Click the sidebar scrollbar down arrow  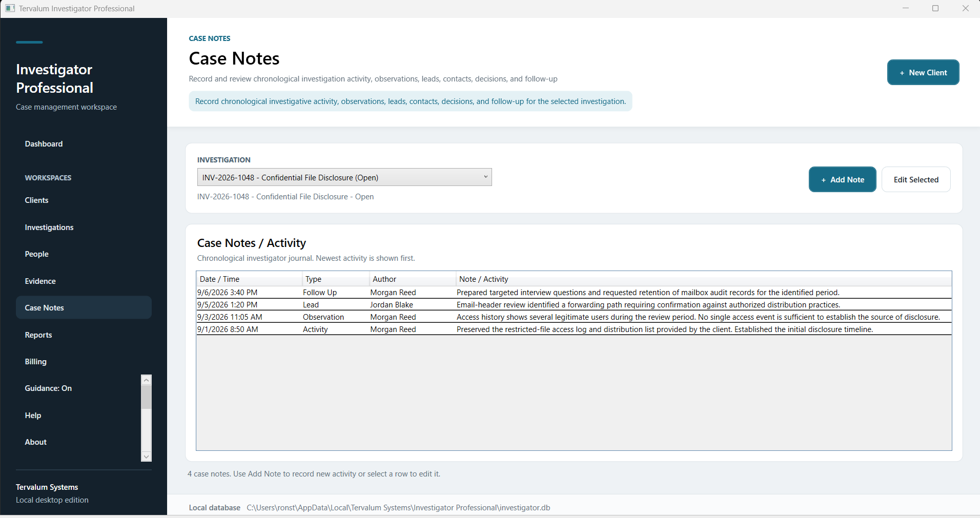146,457
